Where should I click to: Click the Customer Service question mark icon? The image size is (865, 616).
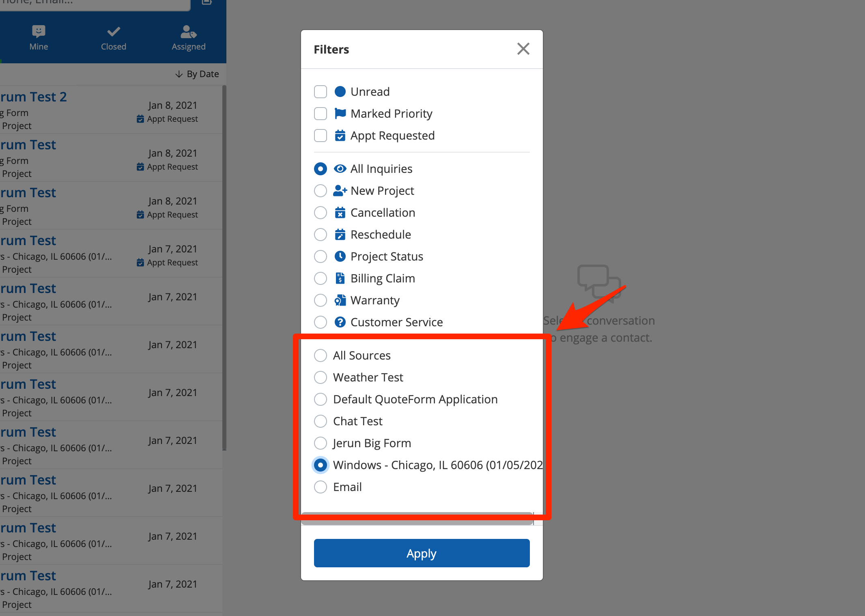tap(340, 322)
